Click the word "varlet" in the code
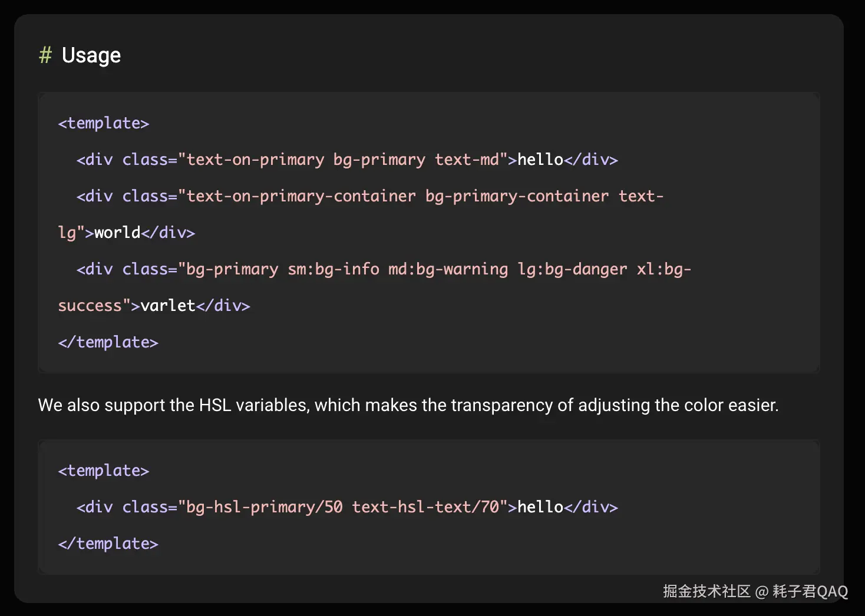865x616 pixels. pyautogui.click(x=168, y=306)
